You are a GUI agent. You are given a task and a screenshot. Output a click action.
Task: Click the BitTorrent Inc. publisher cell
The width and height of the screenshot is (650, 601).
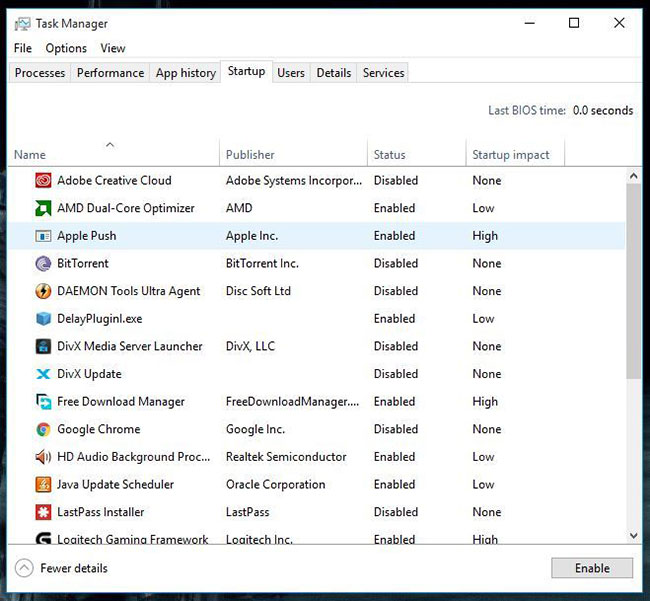tap(262, 263)
